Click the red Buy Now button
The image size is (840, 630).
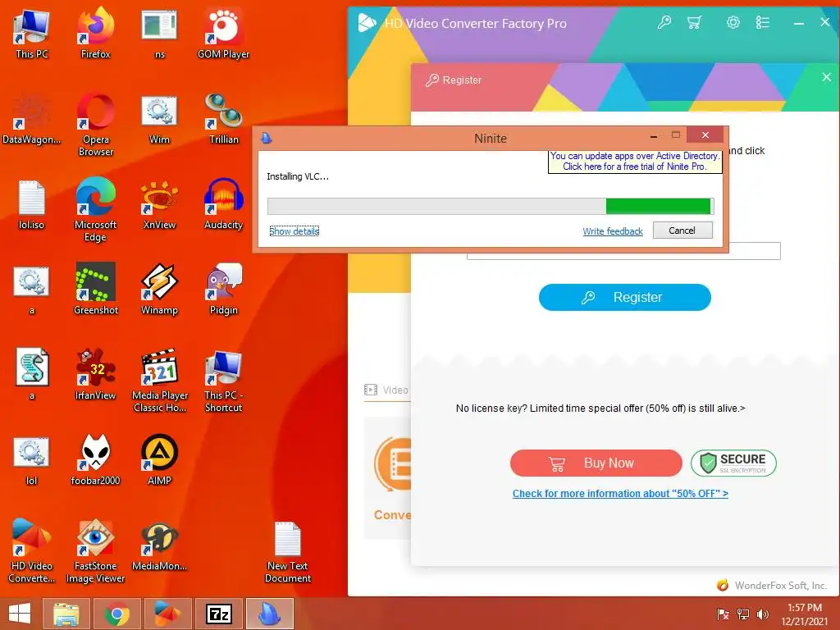point(596,463)
